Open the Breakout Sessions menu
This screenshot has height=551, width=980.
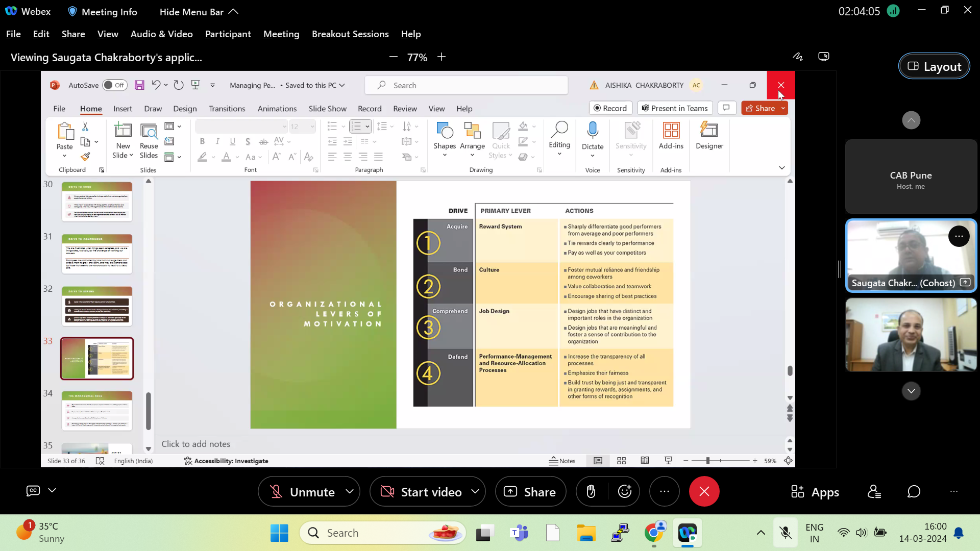[350, 34]
